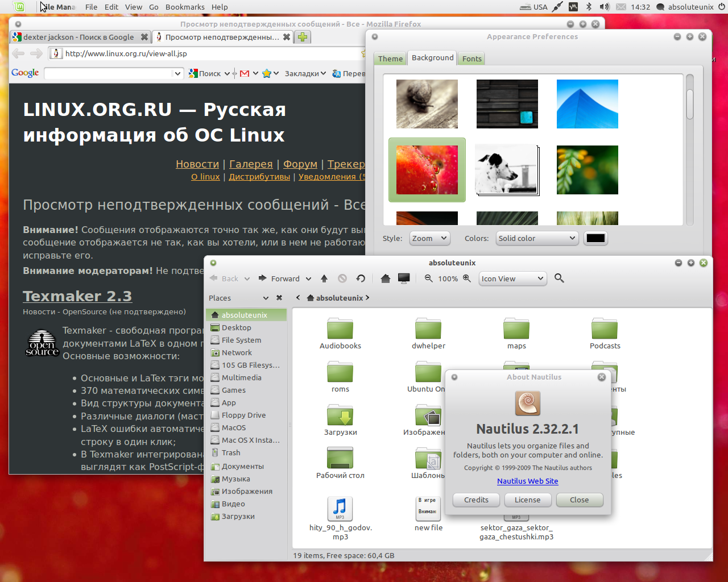
Task: Open Computer icon in Nautilus toolbar
Action: pyautogui.click(x=404, y=278)
